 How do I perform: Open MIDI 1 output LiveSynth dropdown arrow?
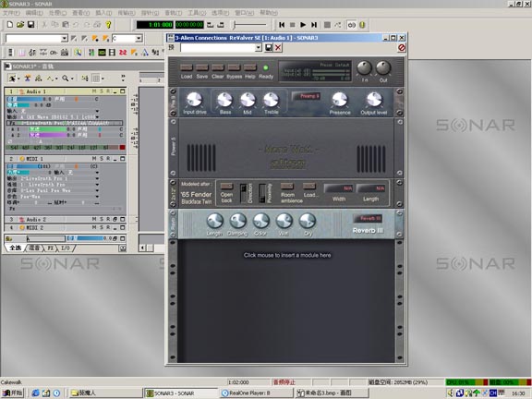(97, 178)
